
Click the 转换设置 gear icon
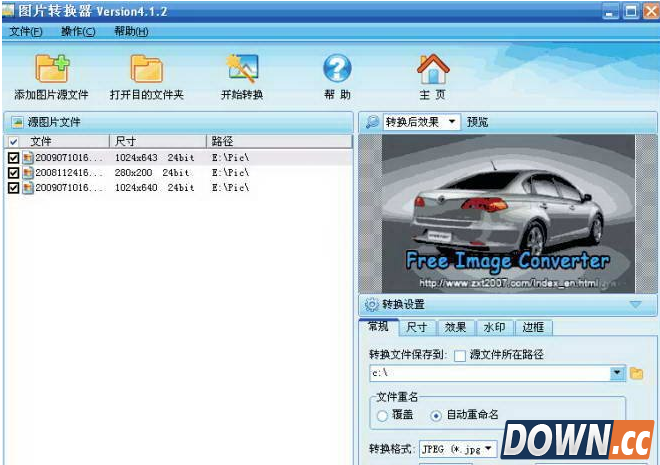click(372, 304)
